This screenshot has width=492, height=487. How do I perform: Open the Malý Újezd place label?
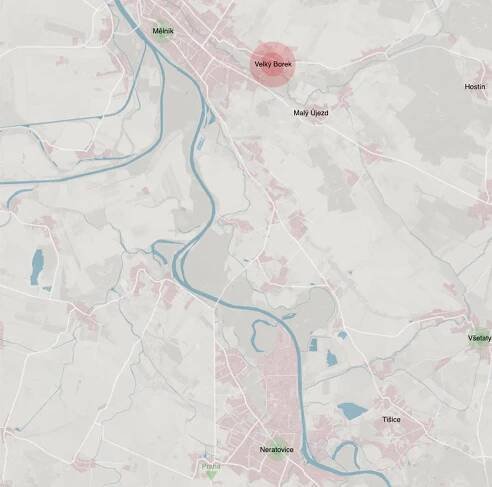311,113
